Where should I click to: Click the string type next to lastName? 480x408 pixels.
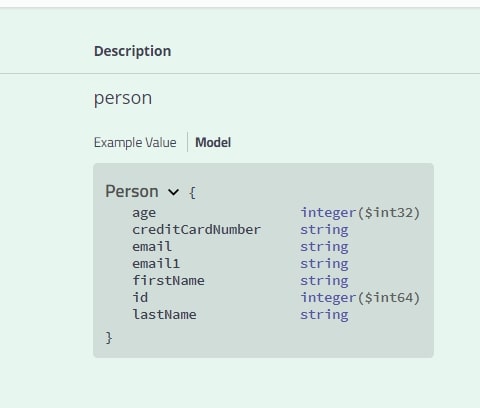tap(324, 315)
